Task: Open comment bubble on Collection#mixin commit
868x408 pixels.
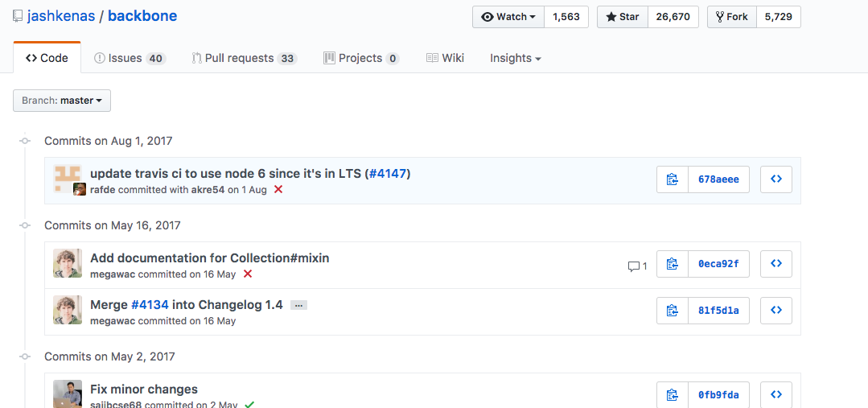Action: [x=637, y=266]
